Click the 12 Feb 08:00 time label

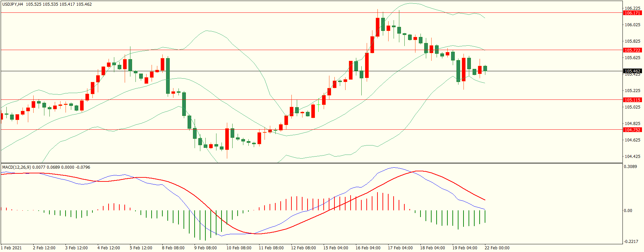coord(303,248)
